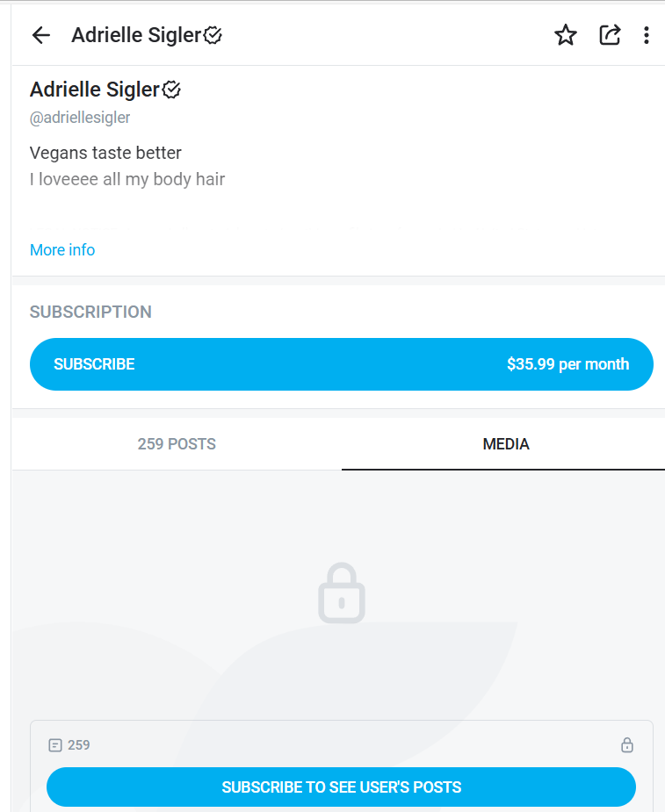The image size is (665, 812).
Task: Click the large lock icon in media area
Action: coord(341,593)
